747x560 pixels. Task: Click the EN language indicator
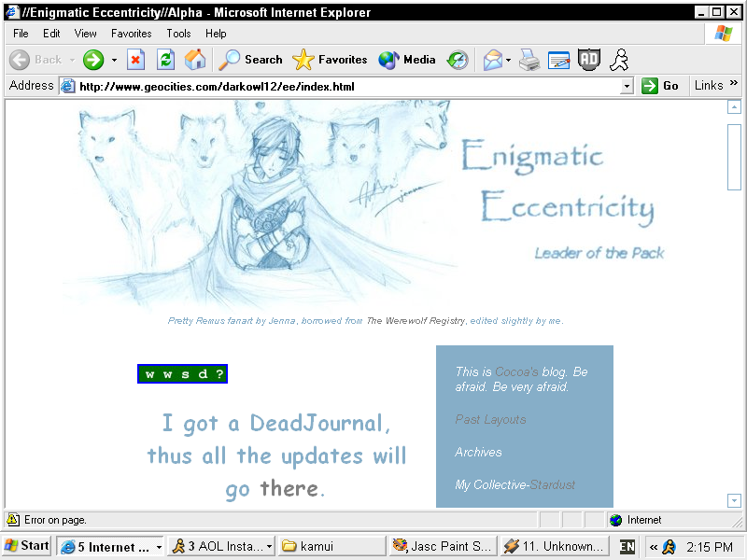(x=627, y=547)
